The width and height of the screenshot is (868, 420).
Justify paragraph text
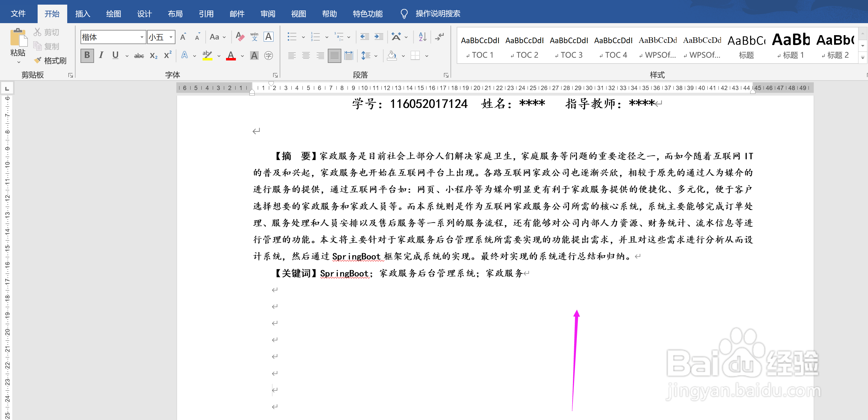tap(334, 56)
